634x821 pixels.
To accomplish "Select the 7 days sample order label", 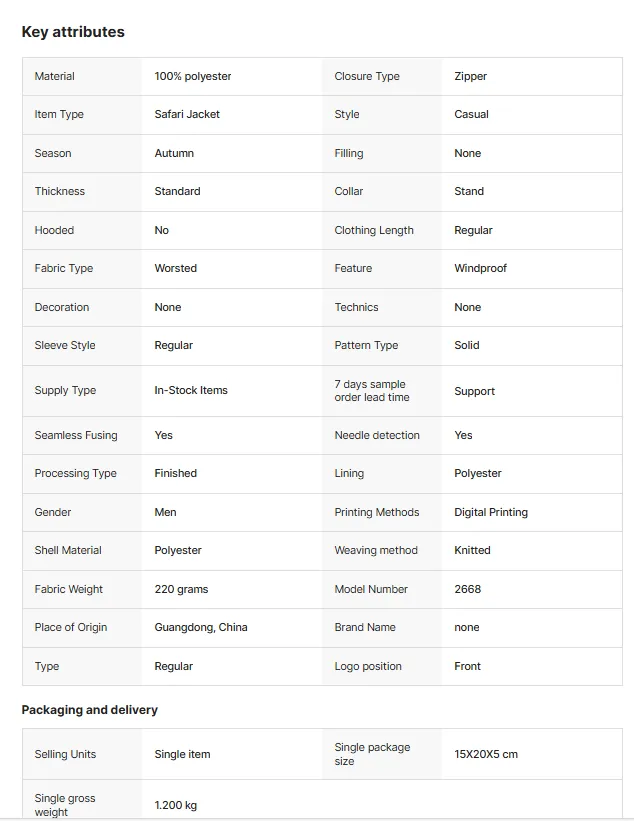I will tap(372, 391).
